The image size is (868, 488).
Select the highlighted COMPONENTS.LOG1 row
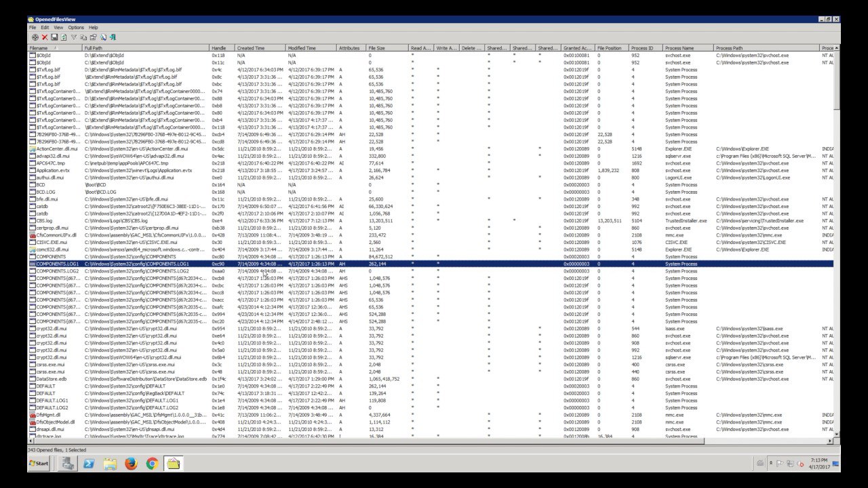(x=431, y=264)
